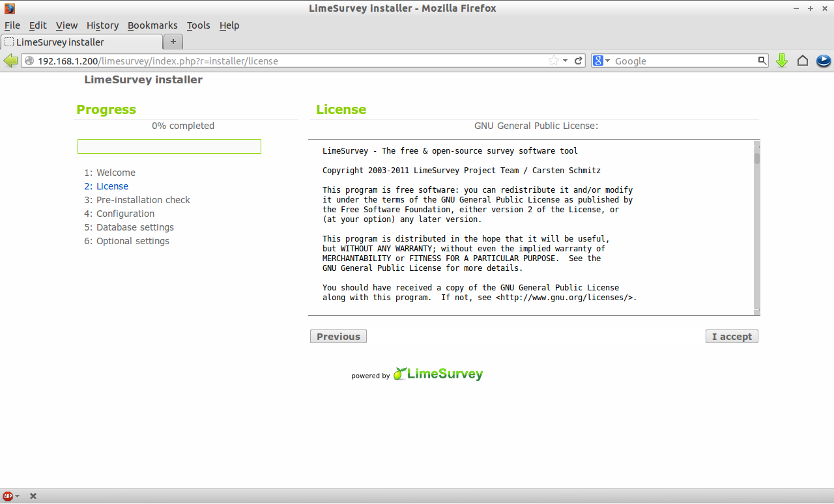Viewport: 834px width, 504px height.
Task: Click the '4: Configuration' step
Action: click(119, 214)
